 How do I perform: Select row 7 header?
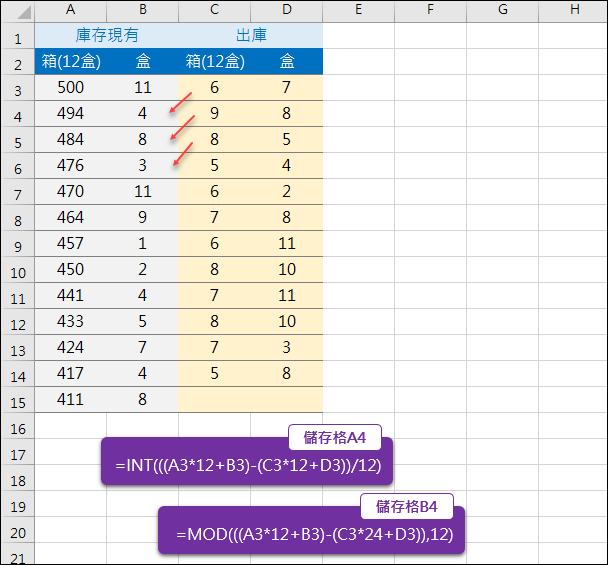pyautogui.click(x=18, y=192)
